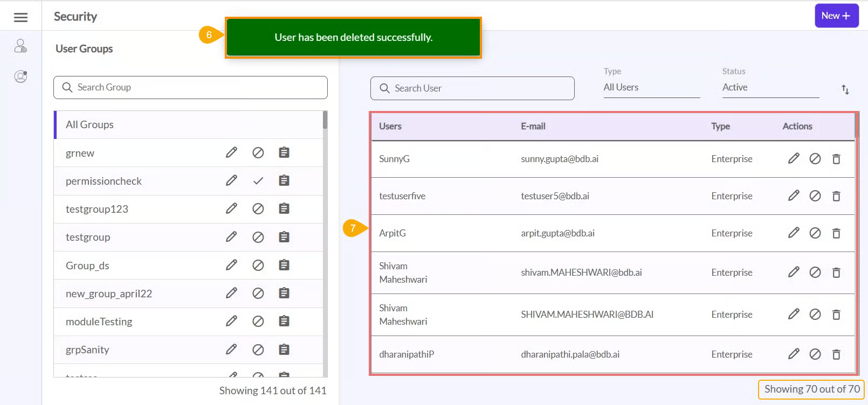Open the hamburger navigation menu
The image size is (868, 405).
[20, 17]
